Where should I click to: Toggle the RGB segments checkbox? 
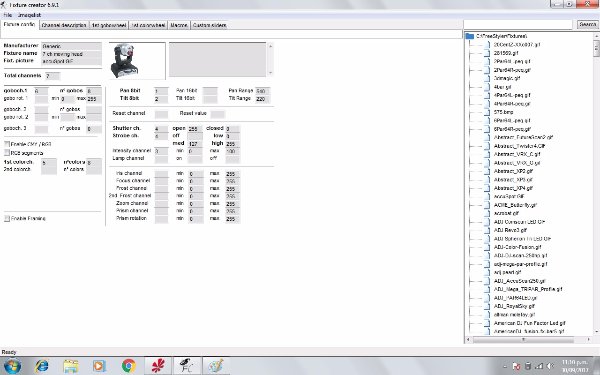(7, 153)
